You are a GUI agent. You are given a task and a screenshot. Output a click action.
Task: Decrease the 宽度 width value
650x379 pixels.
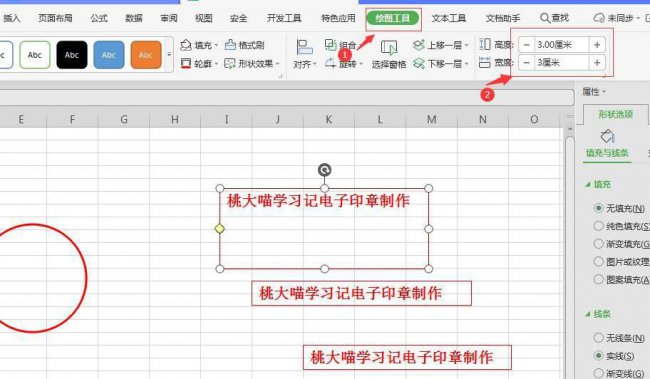(x=526, y=63)
